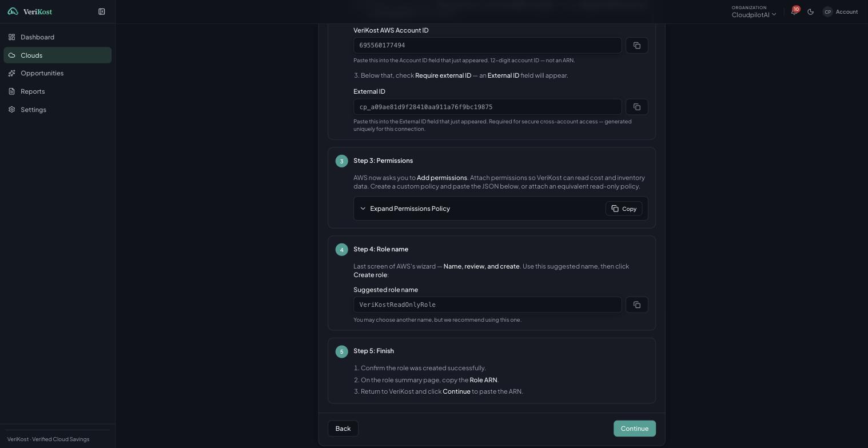868x448 pixels.
Task: Open Settings from sidebar
Action: 57,110
